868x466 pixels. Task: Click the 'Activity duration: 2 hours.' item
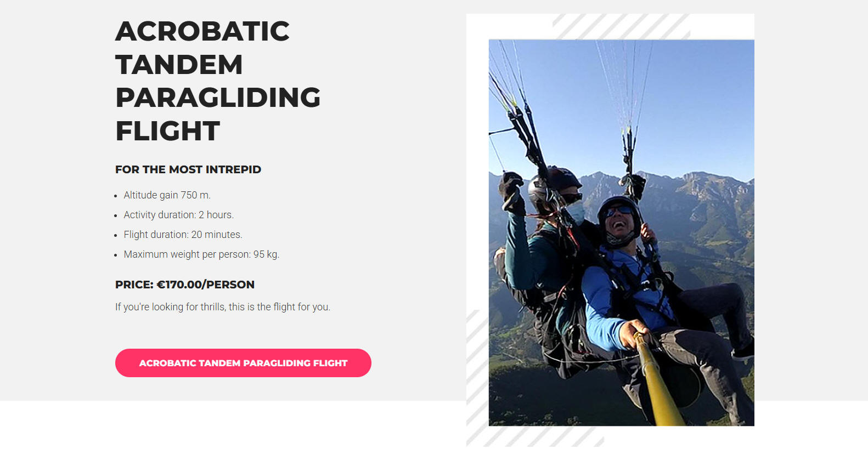pos(178,215)
